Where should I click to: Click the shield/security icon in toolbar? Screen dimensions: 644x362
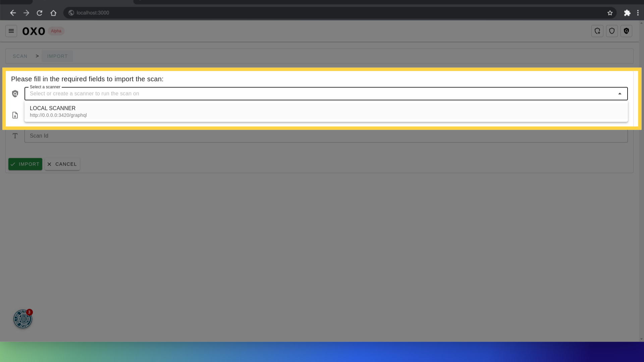(612, 31)
